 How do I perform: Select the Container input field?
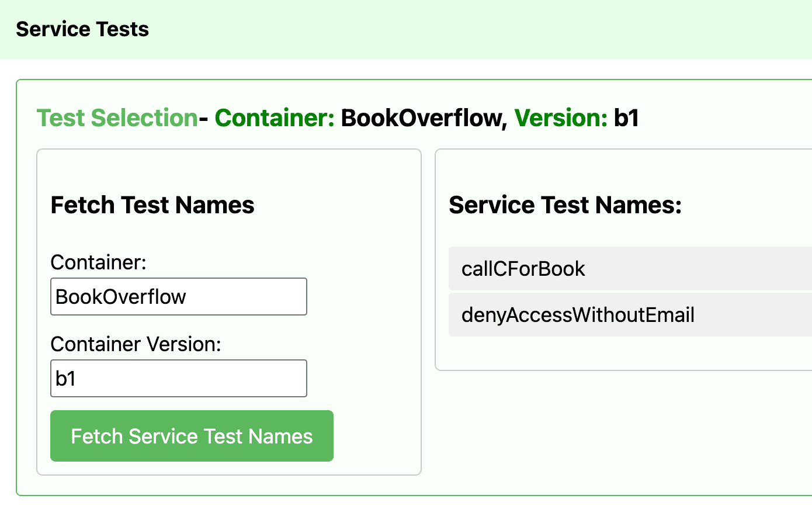(178, 296)
